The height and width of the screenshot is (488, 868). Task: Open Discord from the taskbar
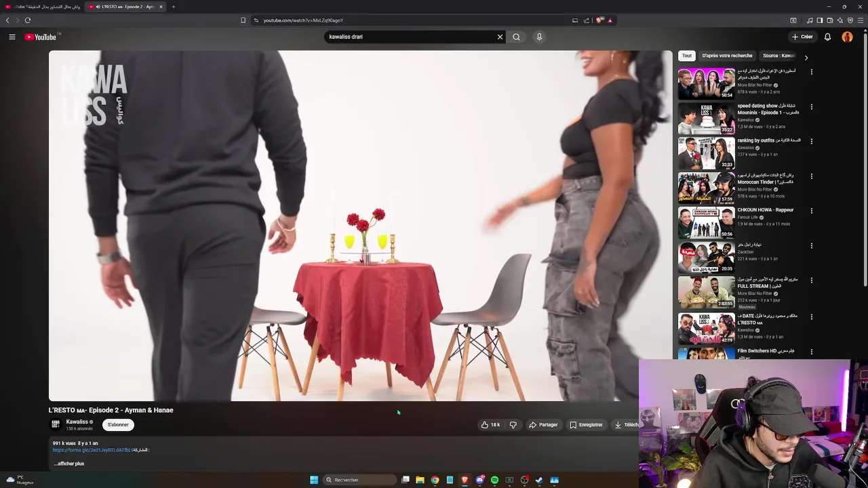(479, 480)
